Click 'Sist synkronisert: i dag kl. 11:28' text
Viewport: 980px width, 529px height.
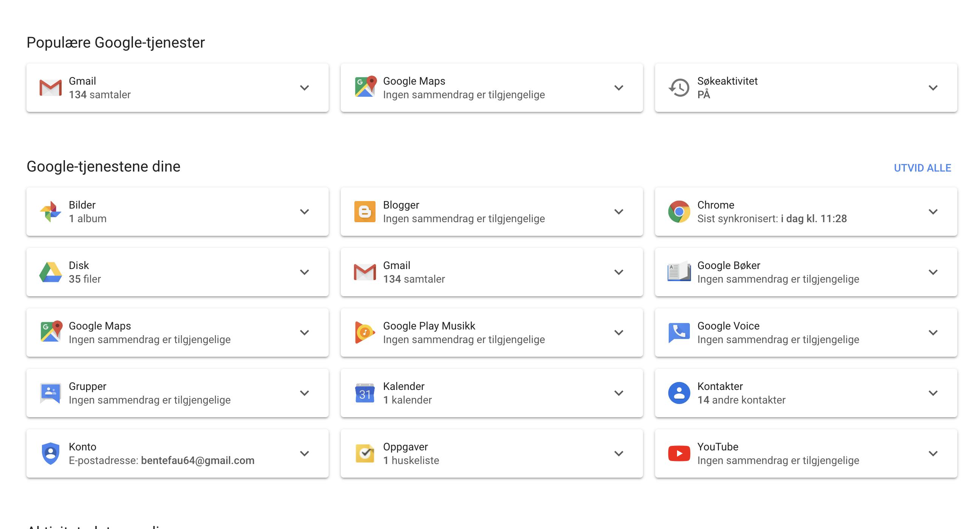click(772, 218)
